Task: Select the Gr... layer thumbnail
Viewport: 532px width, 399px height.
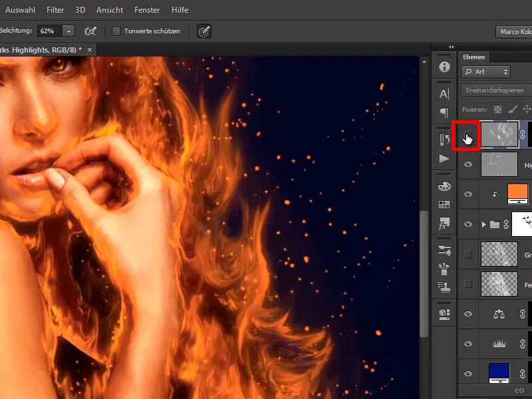Action: pos(499,254)
